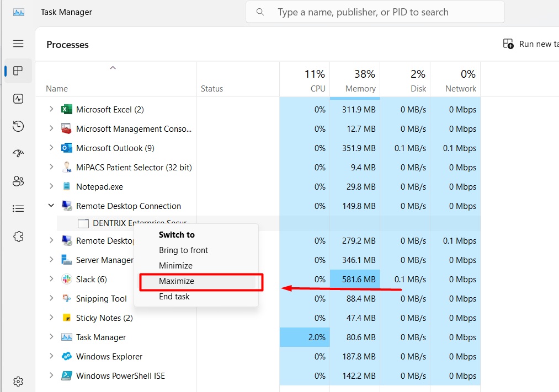The height and width of the screenshot is (392, 559).
Task: Select the Microsoft Outlook disk 0.1 MB/s
Action: 410,148
